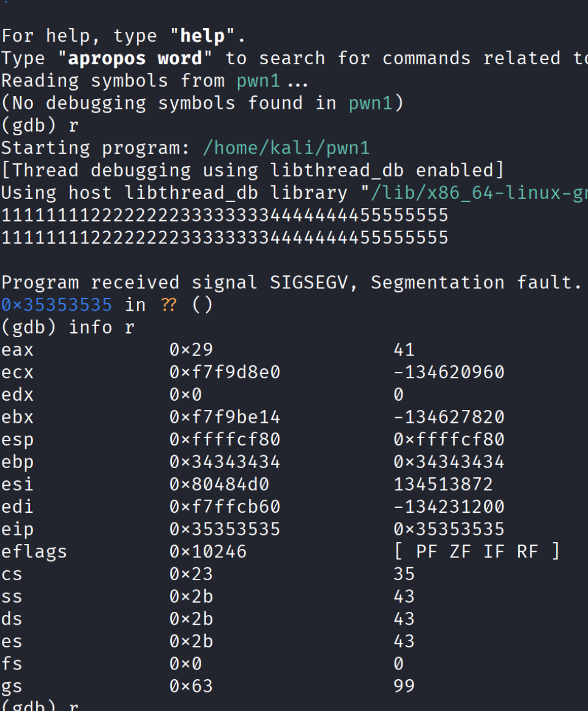The height and width of the screenshot is (711, 588).
Task: Click the blue 0x35353535 crash address
Action: 56,305
